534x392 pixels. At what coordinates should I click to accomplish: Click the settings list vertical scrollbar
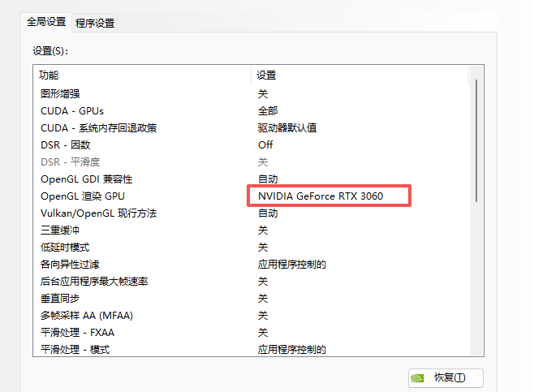point(476,140)
